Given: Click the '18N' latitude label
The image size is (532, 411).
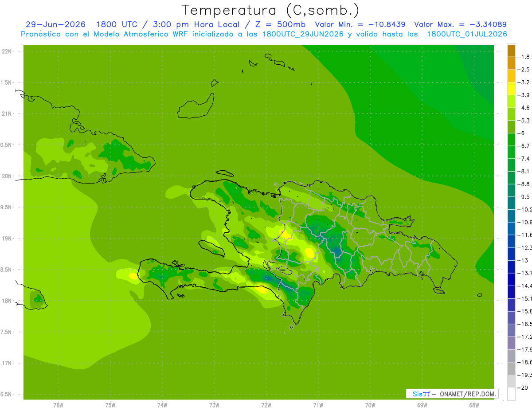Looking at the screenshot, I should pos(7,301).
